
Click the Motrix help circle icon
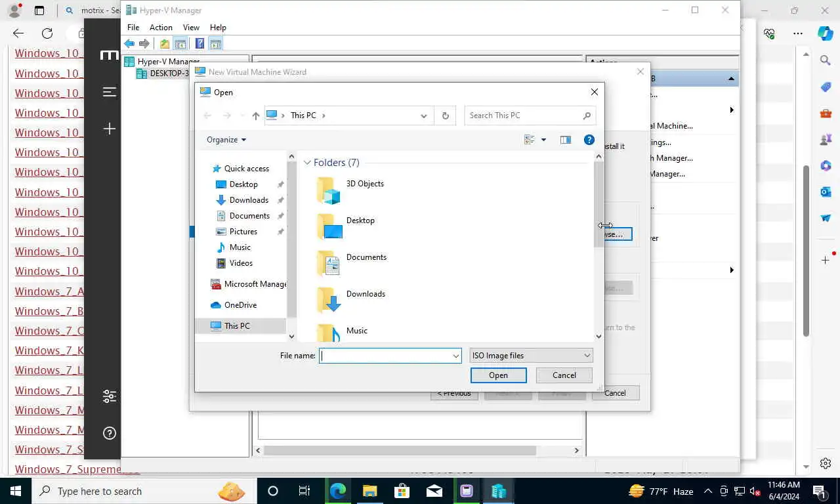click(x=110, y=433)
